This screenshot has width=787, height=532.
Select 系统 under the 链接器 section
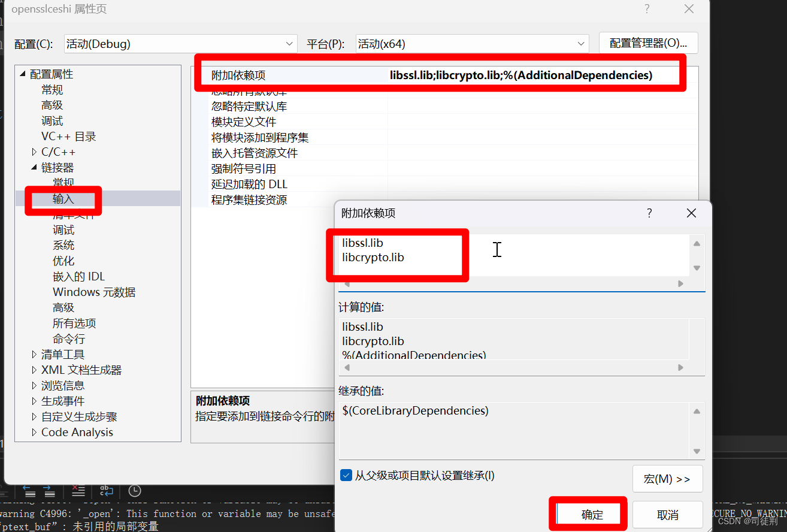point(63,245)
